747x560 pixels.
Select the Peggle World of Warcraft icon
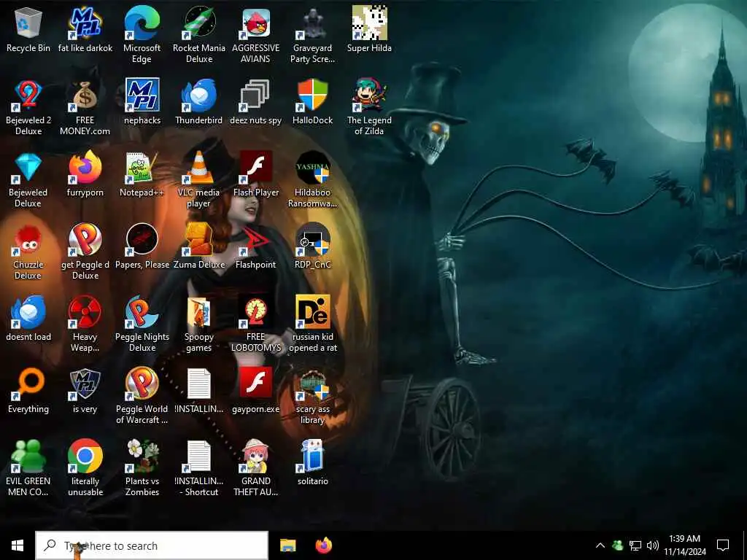click(x=142, y=384)
